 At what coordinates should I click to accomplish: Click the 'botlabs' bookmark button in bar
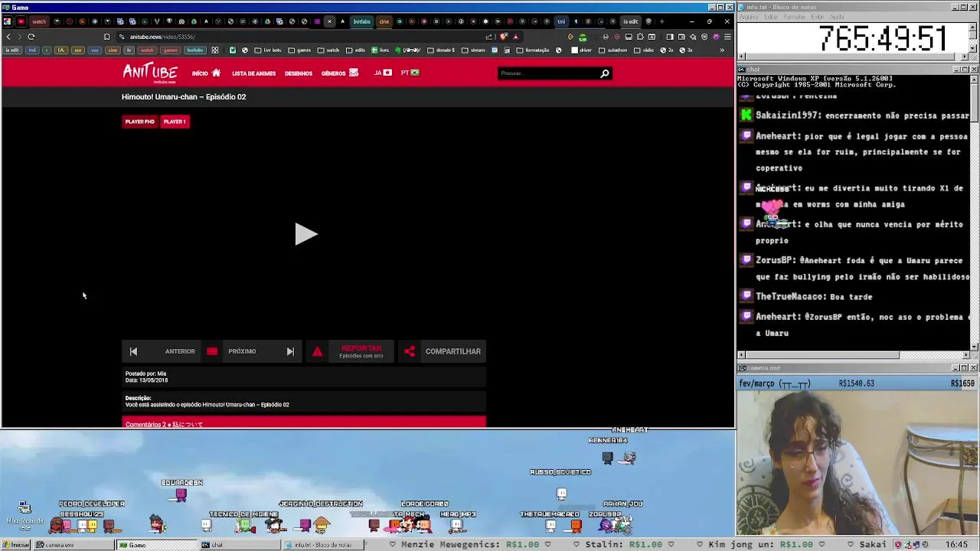coord(195,51)
